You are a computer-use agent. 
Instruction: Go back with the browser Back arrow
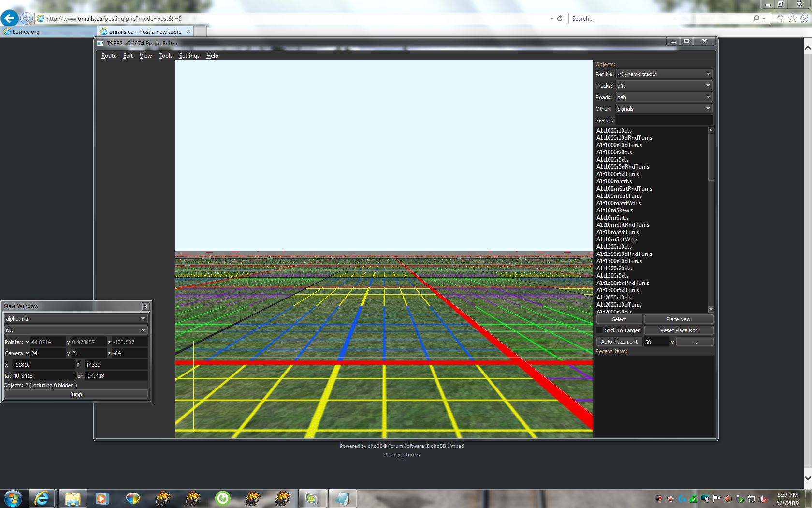coord(10,18)
